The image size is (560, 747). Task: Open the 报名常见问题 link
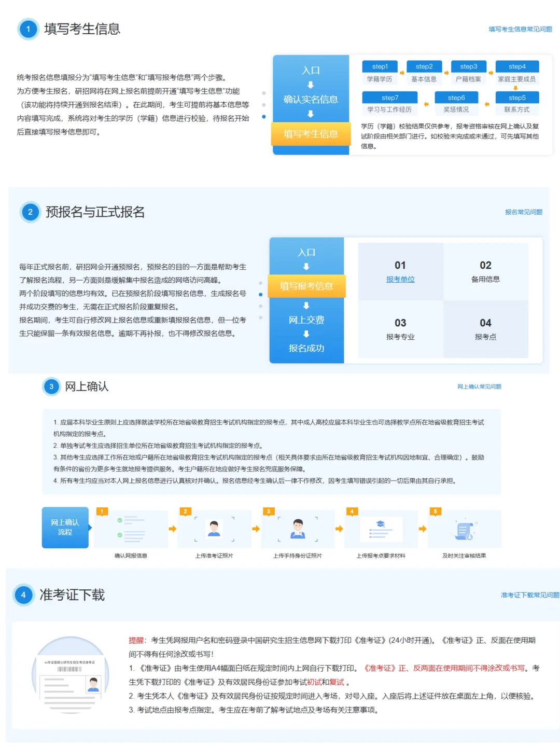pos(524,212)
